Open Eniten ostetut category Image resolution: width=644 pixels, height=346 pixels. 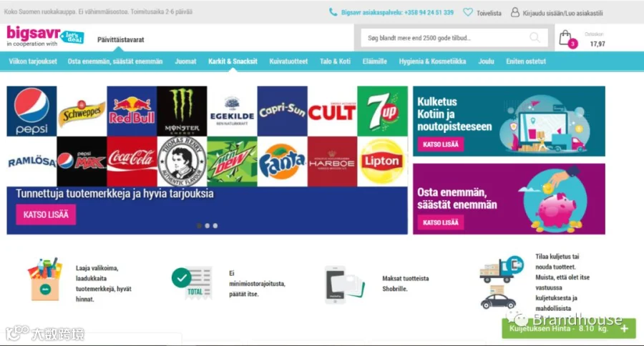click(x=526, y=61)
